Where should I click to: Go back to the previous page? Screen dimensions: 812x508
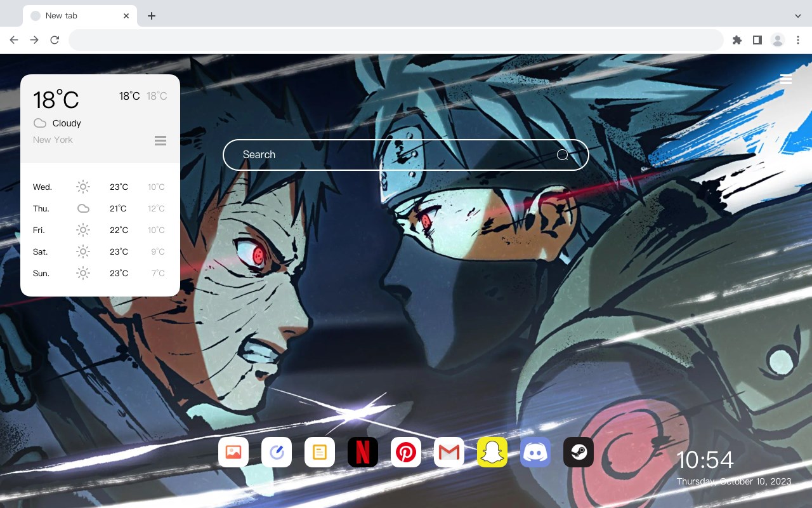click(14, 40)
